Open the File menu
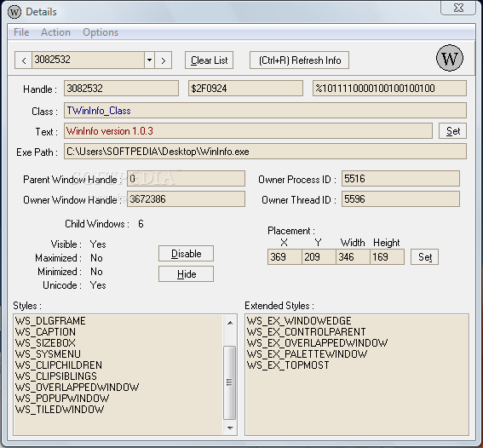 (x=21, y=32)
